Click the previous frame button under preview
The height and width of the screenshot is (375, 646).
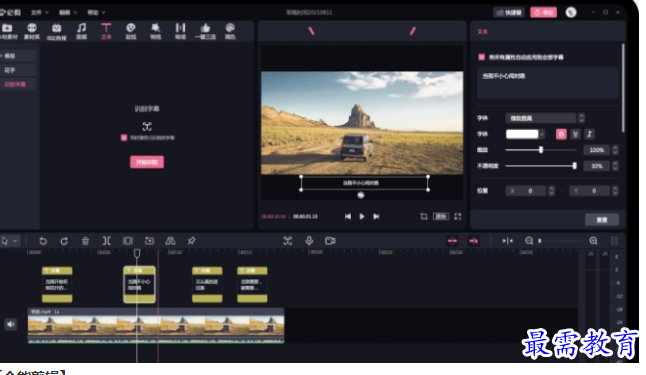click(x=348, y=217)
